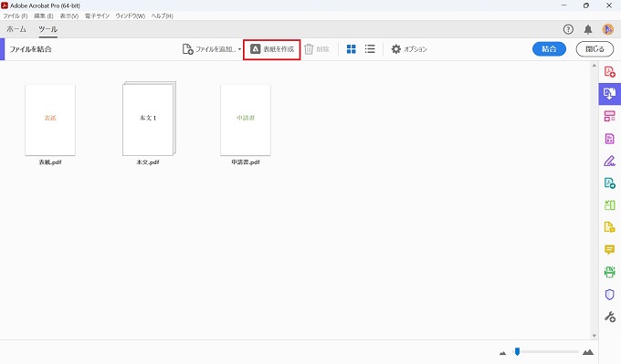Open the Comment speech bubble sidebar tool
Viewport: 621px width, 364px height.
[609, 250]
